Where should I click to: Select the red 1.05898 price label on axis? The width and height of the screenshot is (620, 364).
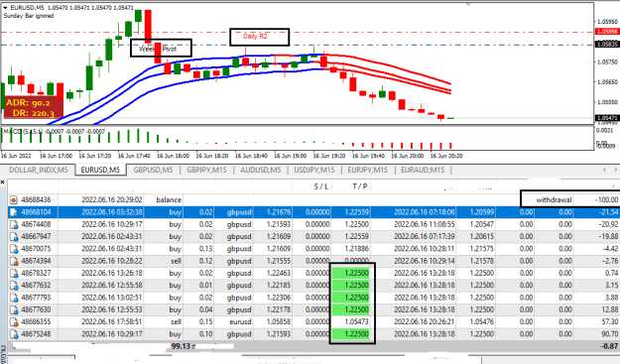click(606, 32)
